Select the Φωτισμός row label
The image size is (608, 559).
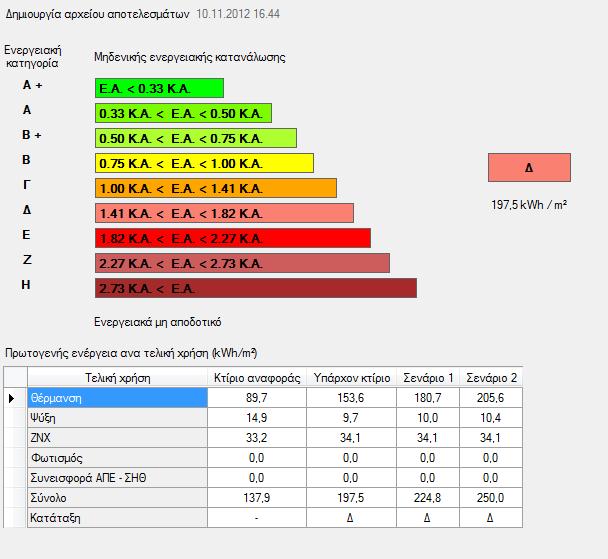click(x=117, y=458)
